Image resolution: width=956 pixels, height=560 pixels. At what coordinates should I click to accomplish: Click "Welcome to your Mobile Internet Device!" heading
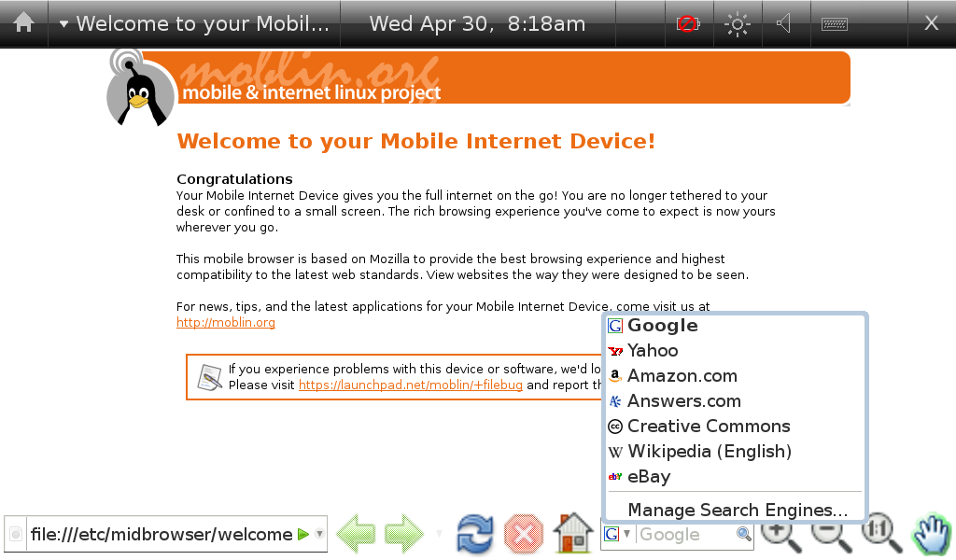tap(415, 141)
